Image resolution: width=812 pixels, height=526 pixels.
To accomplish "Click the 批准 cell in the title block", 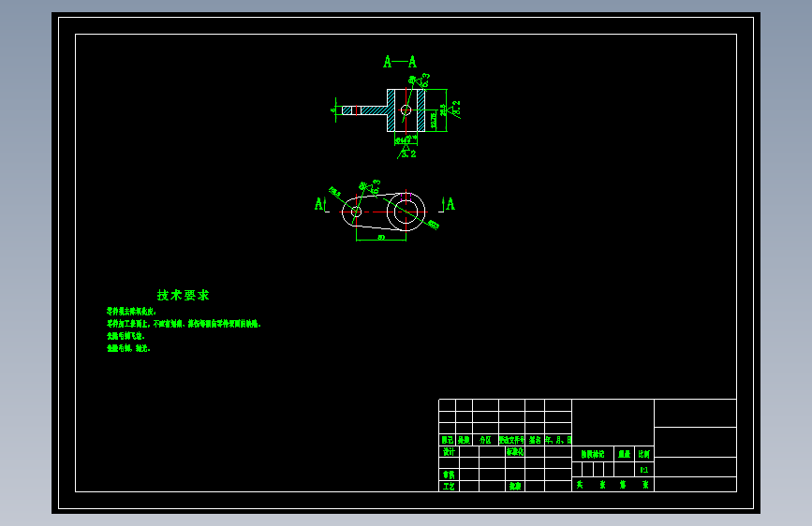I will tap(515, 487).
